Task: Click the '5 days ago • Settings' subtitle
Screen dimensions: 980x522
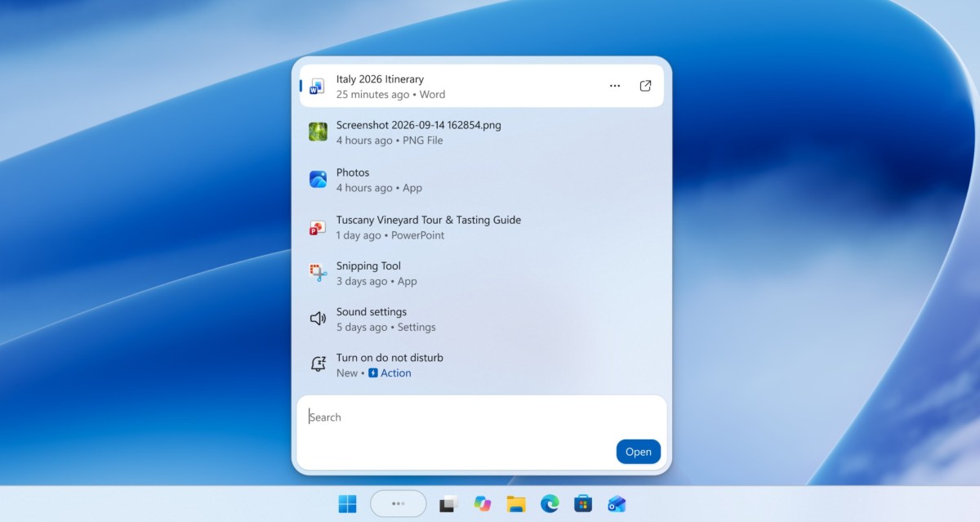Action: [x=386, y=327]
